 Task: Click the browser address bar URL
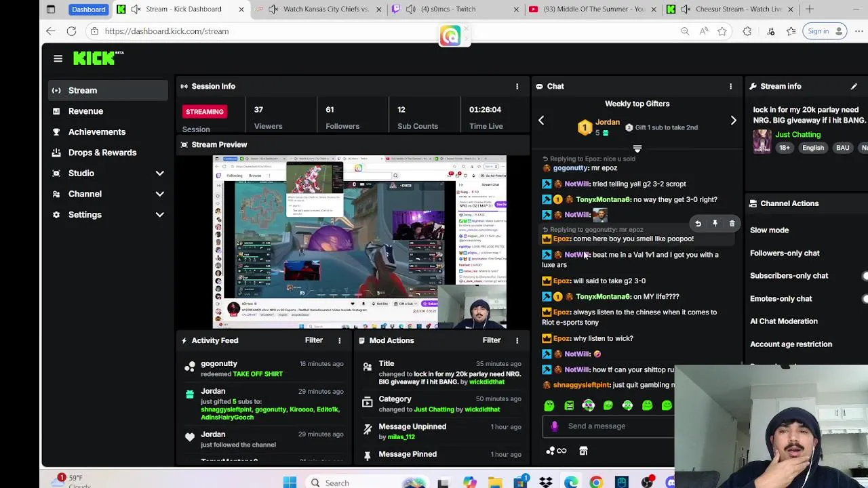tap(166, 31)
